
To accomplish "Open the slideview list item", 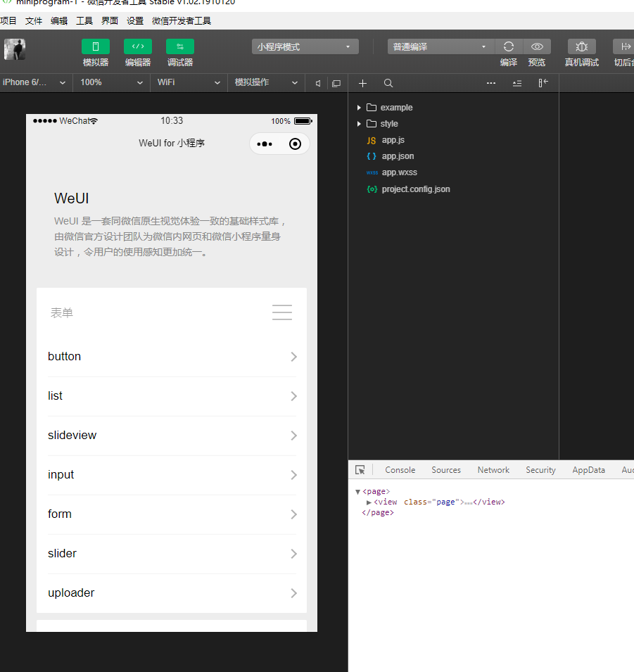I will [x=172, y=436].
